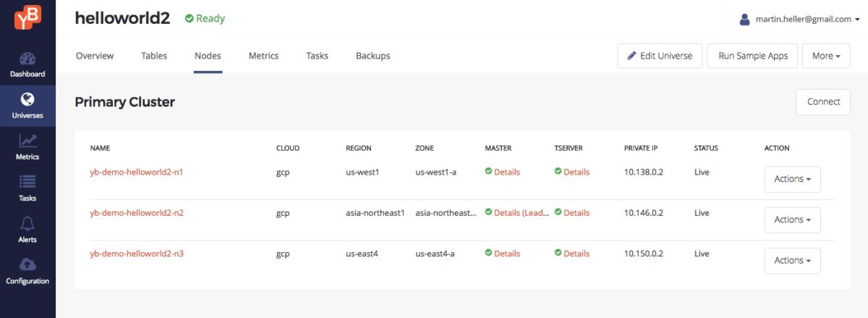Click master status check icon for n2
Image resolution: width=868 pixels, height=318 pixels.
click(488, 212)
